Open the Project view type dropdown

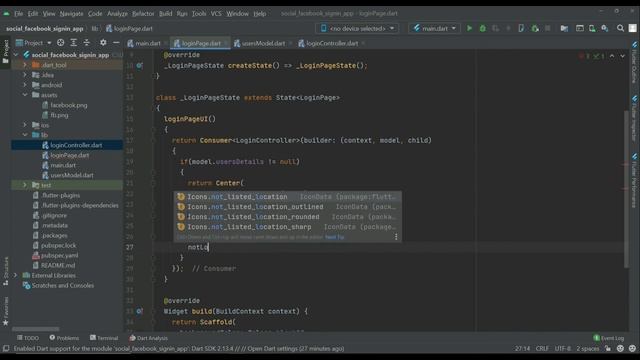pos(33,42)
